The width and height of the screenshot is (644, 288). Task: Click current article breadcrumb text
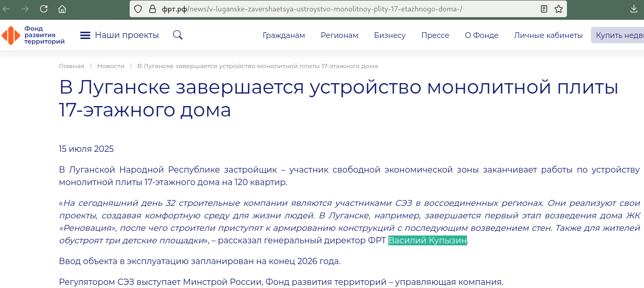257,66
